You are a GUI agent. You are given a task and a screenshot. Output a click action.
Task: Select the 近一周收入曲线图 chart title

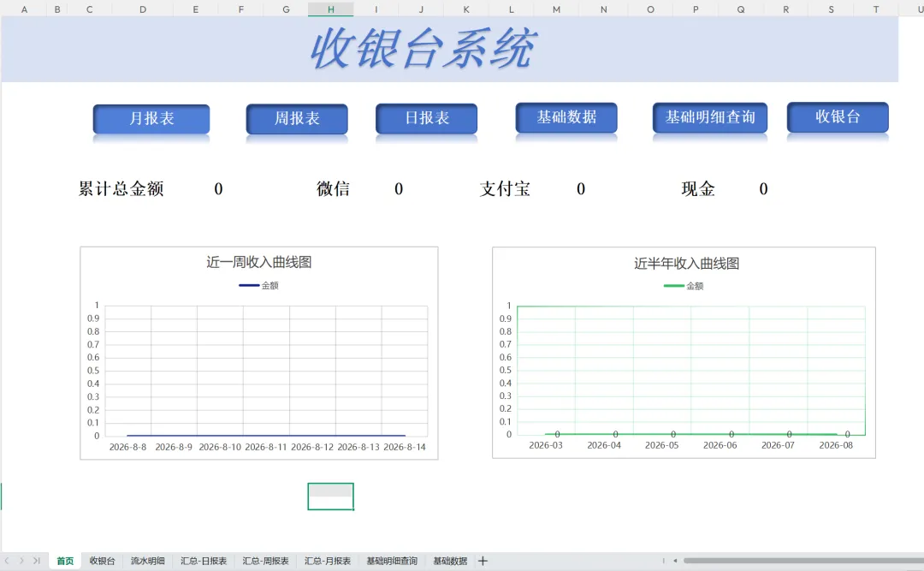258,262
